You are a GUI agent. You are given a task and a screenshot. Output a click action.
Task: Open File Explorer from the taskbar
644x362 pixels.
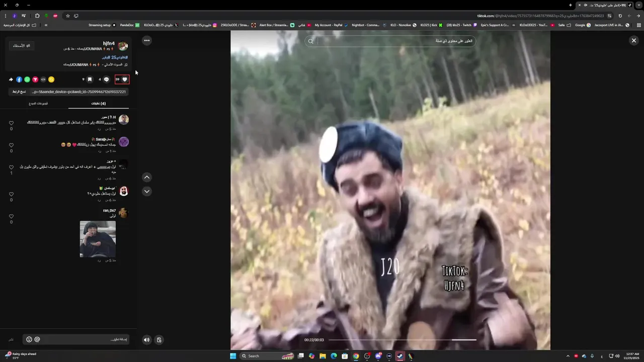[x=323, y=356]
